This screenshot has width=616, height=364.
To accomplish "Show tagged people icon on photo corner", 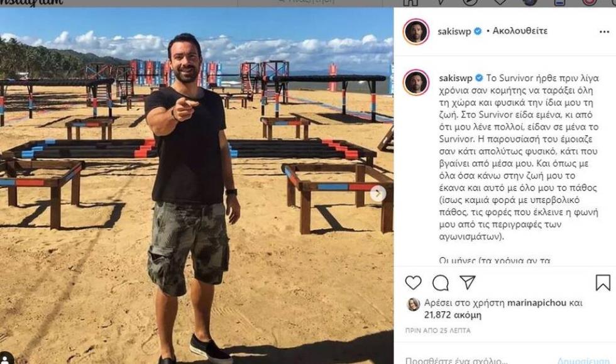I will (x=6, y=358).
